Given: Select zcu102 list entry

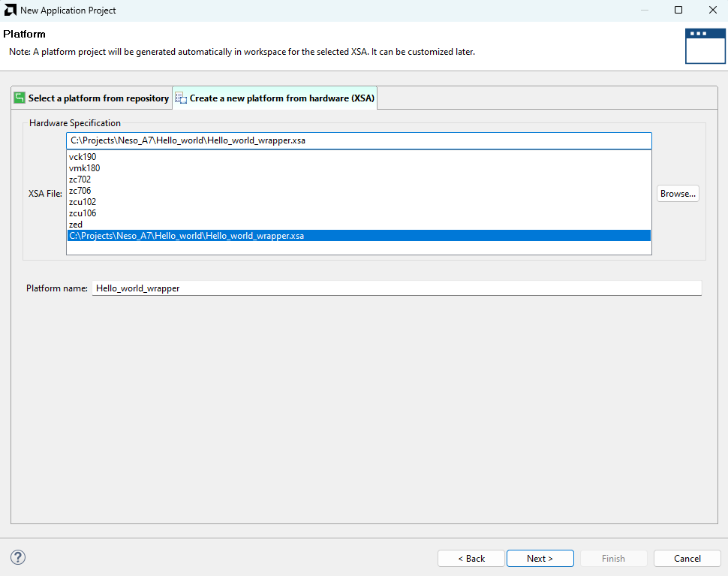Looking at the screenshot, I should tap(83, 202).
